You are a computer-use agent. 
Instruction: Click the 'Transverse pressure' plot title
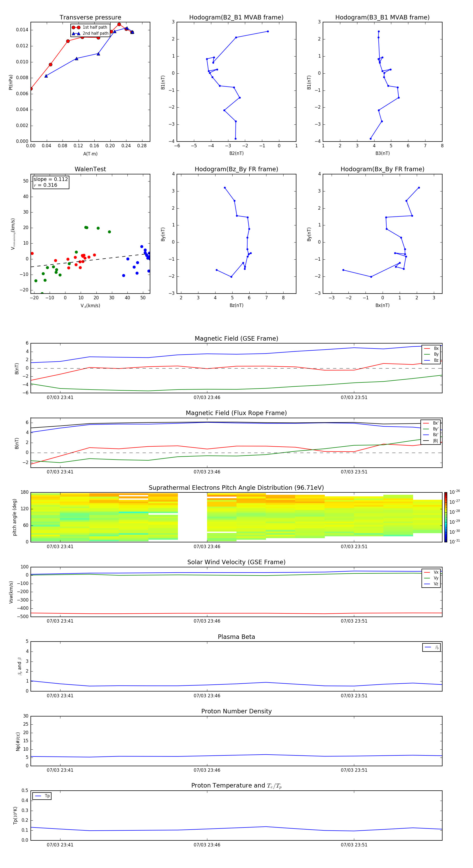coord(90,18)
